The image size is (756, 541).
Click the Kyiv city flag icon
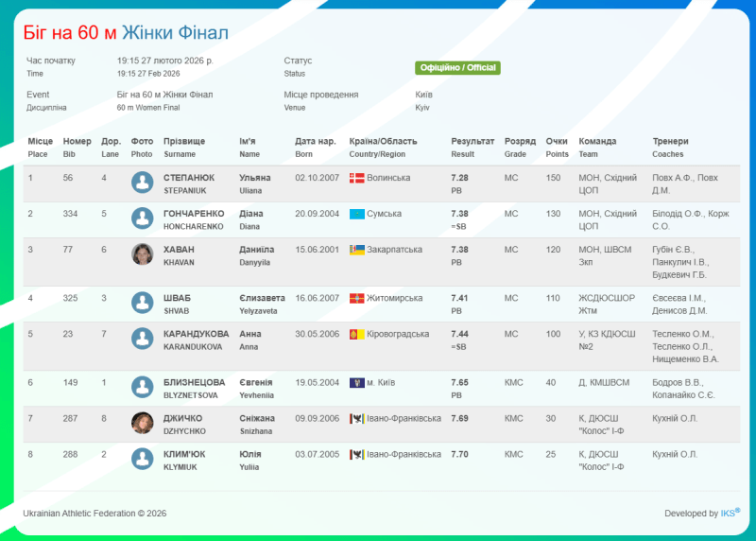tap(356, 382)
